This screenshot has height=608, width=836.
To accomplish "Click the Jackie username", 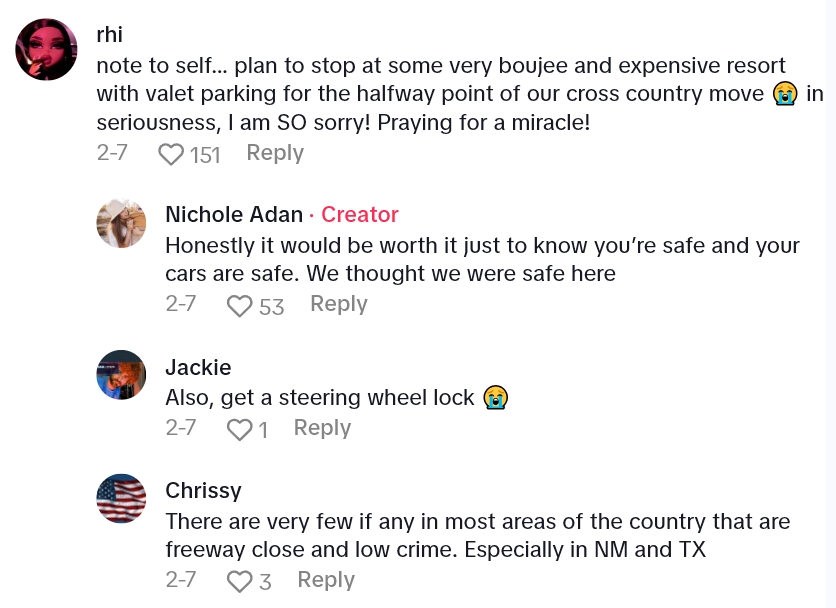I will point(198,367).
